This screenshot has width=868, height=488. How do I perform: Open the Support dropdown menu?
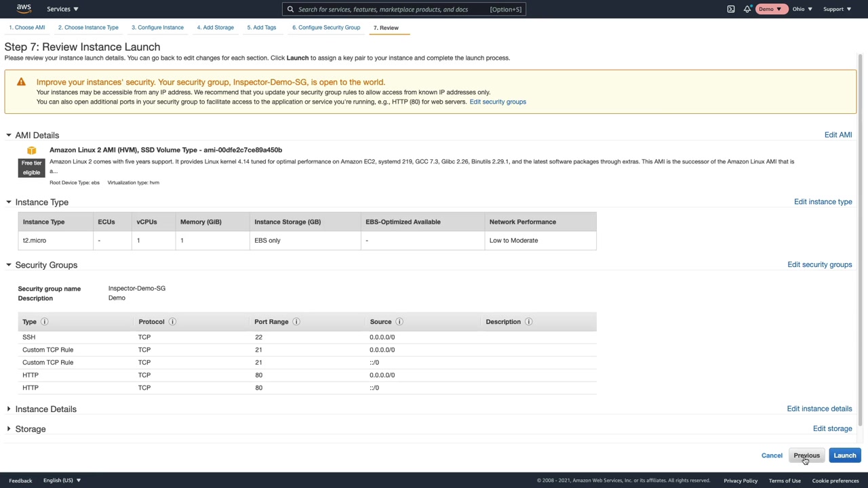[837, 9]
